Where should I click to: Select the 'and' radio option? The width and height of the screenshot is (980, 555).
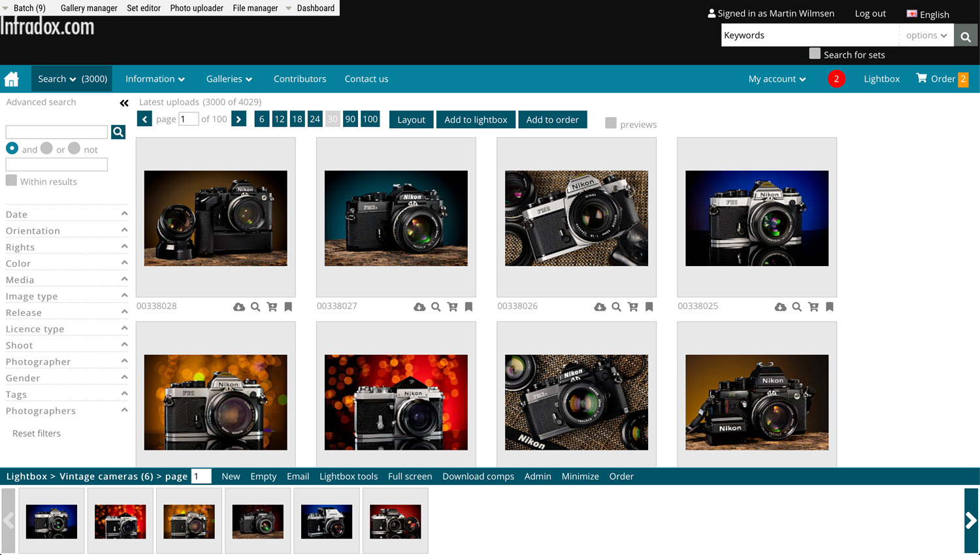[x=12, y=148]
